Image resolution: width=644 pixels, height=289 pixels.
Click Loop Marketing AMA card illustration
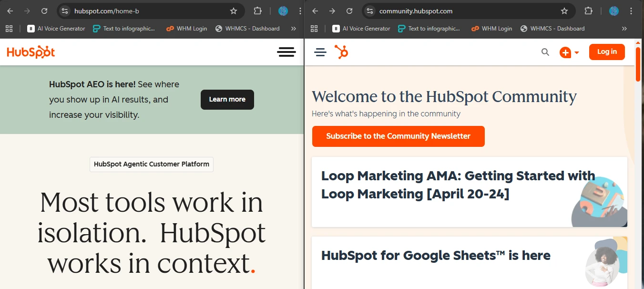click(x=599, y=202)
